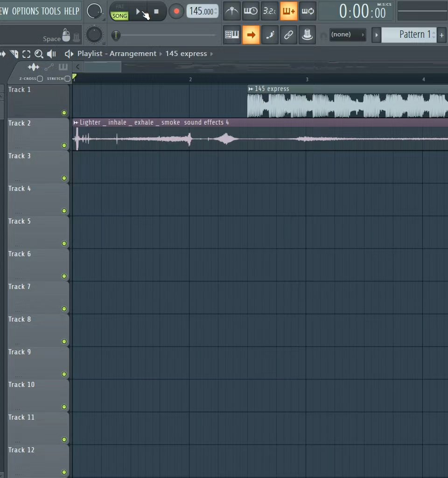Viewport: 448px width, 478px height.
Task: Click the main volume knob
Action: [94, 11]
